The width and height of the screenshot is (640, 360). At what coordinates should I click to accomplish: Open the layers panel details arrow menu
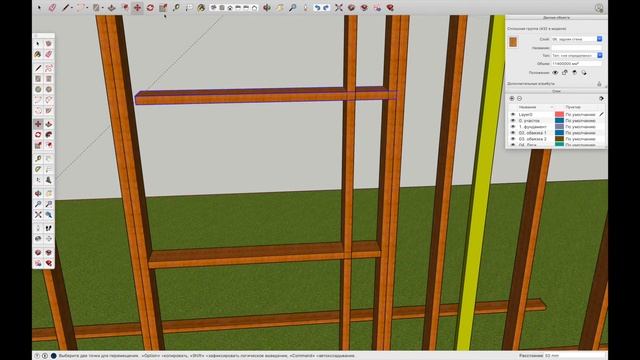pos(601,99)
